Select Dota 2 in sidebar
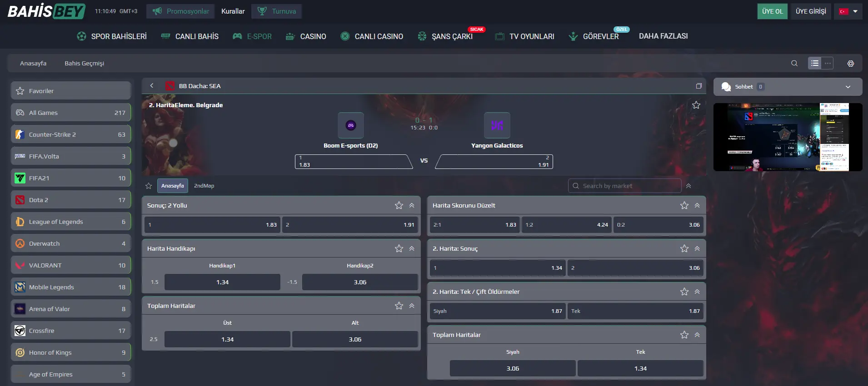 click(71, 200)
